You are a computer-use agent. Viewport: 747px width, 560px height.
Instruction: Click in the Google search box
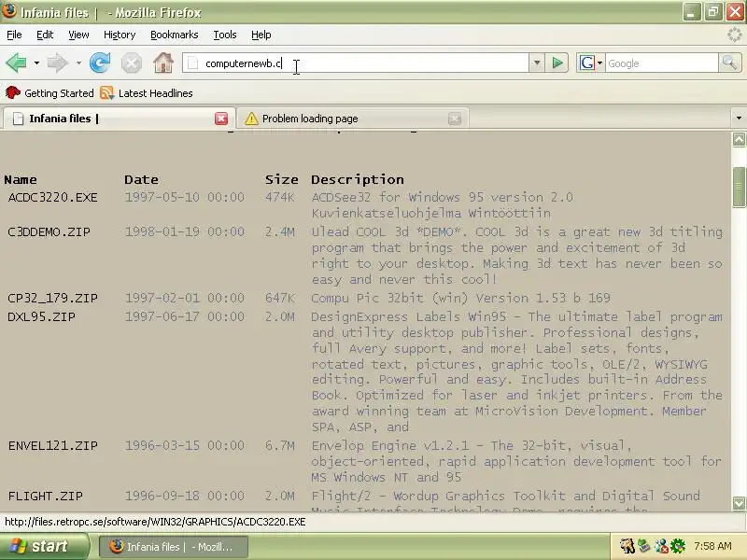661,63
